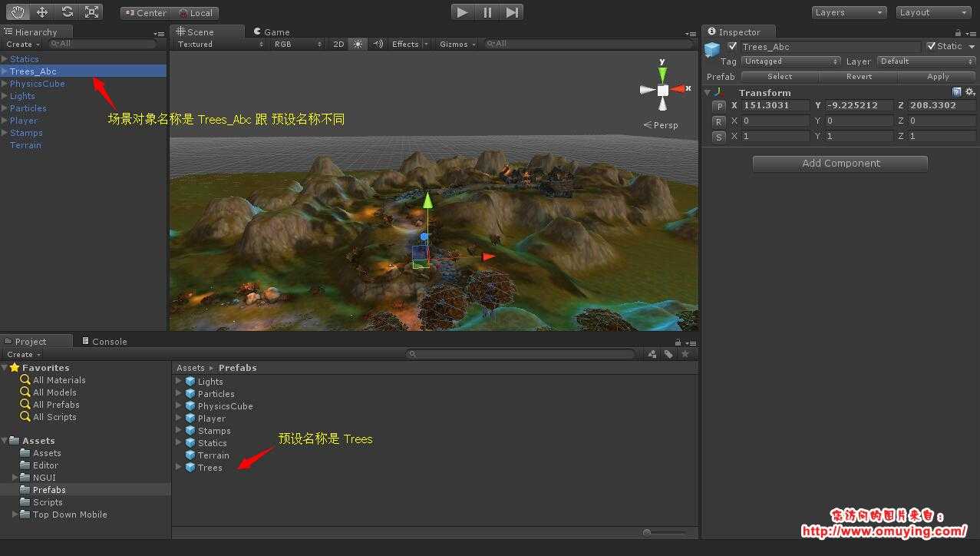Toggle 2D scene view mode
This screenshot has width=980, height=556.
(338, 45)
